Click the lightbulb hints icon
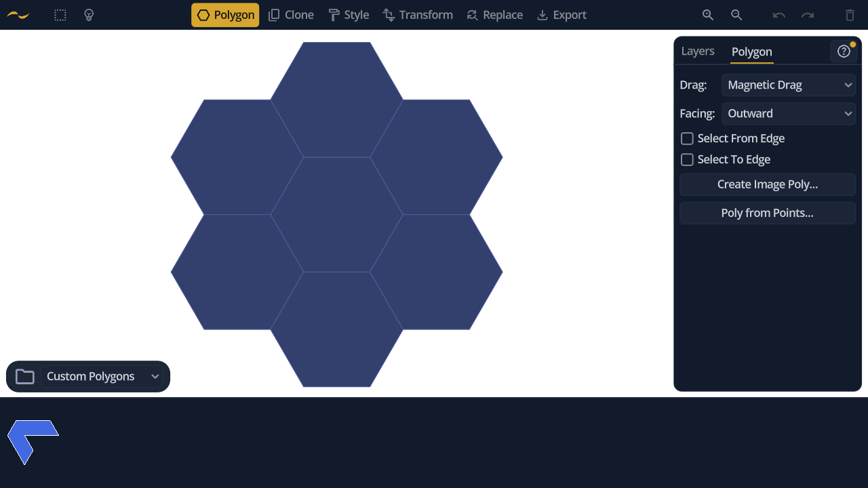The width and height of the screenshot is (868, 488). pos(89,15)
